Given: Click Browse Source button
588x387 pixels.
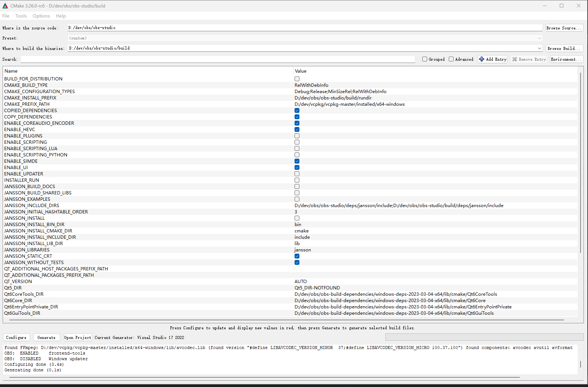Looking at the screenshot, I should (564, 28).
